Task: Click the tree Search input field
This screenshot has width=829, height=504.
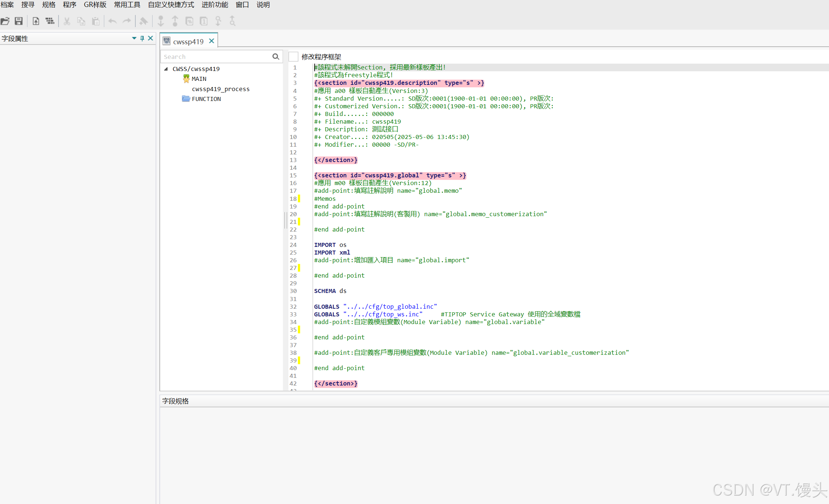Action: click(x=216, y=57)
